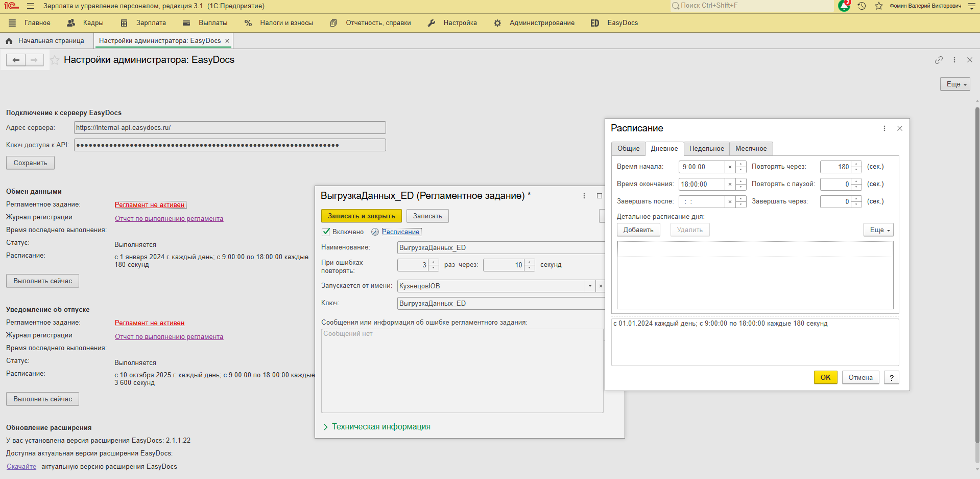Click the notifications bell icon
The height and width of the screenshot is (479, 980).
tap(844, 6)
